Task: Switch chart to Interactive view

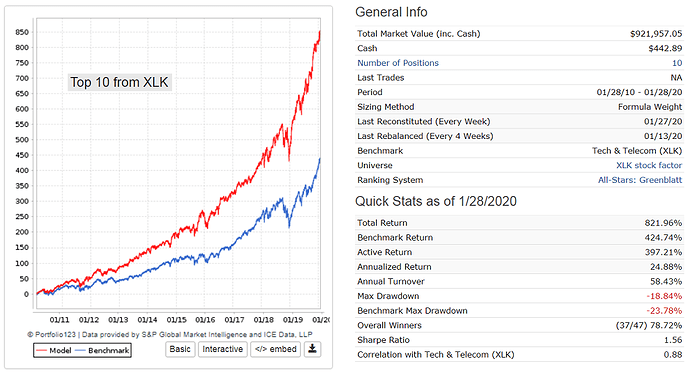Action: click(x=222, y=349)
